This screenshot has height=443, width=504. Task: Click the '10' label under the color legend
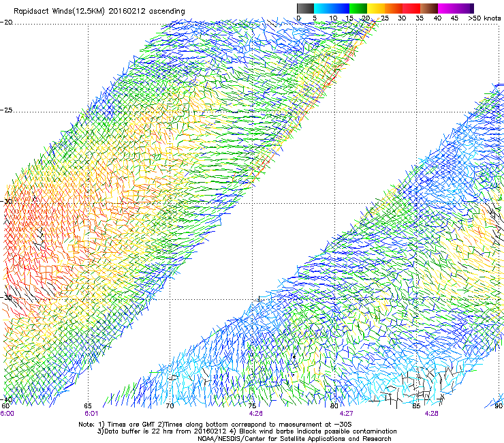tap(333, 18)
